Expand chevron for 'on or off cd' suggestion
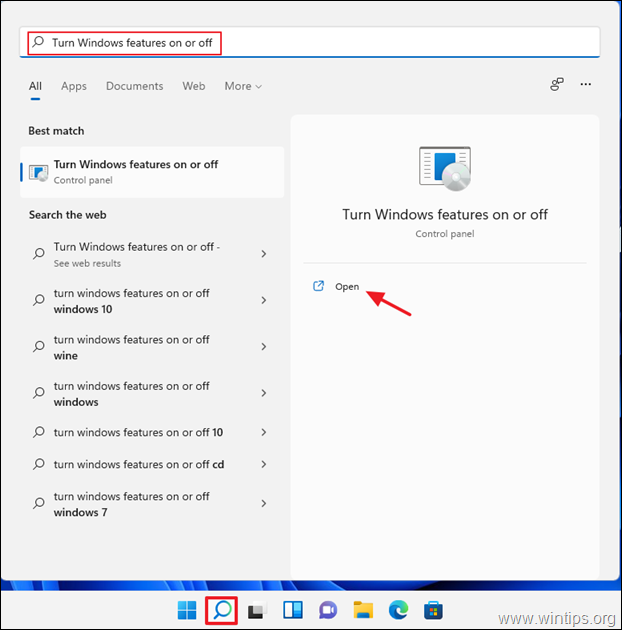The width and height of the screenshot is (622, 630). [x=264, y=464]
